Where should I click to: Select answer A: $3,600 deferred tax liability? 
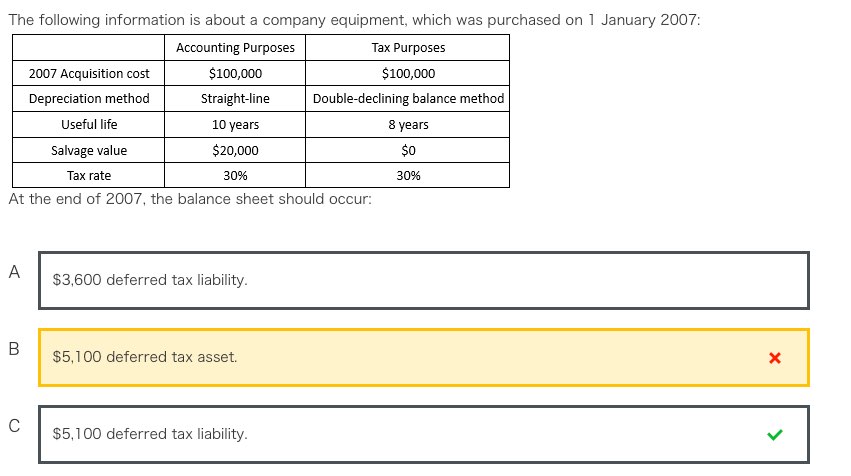click(x=423, y=280)
